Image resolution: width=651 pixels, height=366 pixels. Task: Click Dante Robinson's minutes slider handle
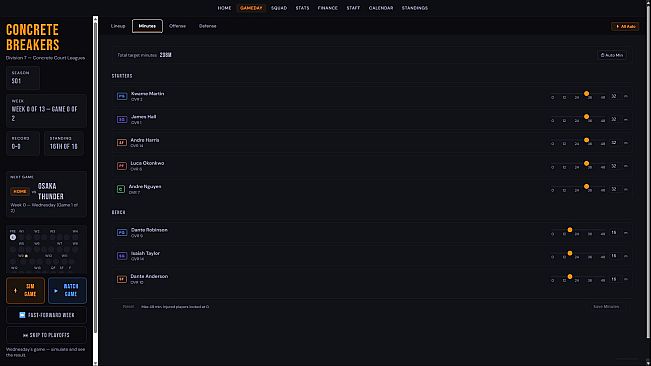pos(570,230)
